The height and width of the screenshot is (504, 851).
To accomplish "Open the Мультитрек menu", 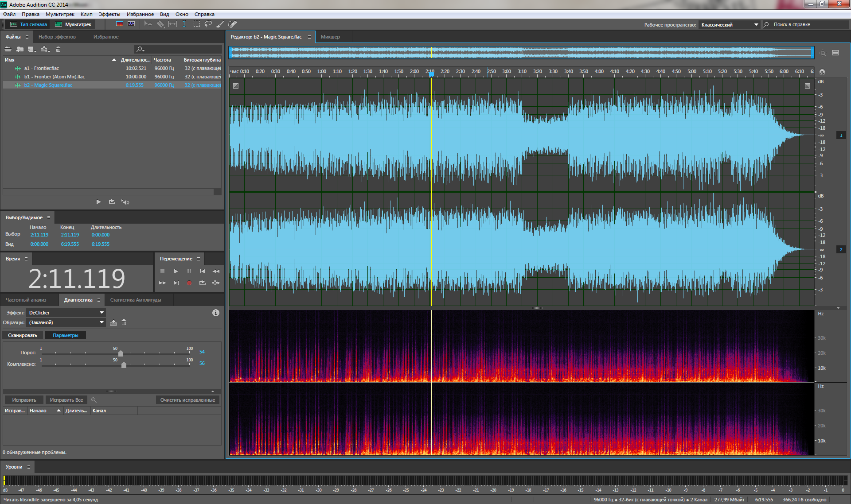I will (60, 14).
